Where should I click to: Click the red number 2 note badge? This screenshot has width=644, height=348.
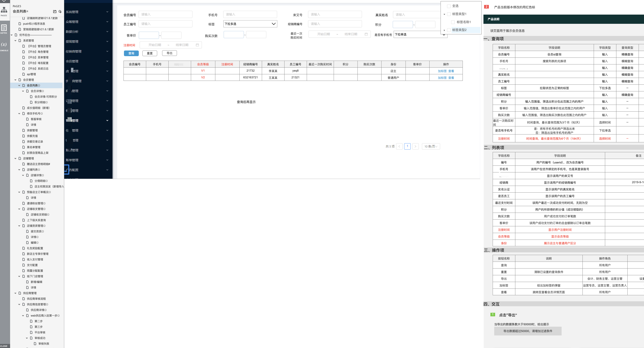[486, 7]
